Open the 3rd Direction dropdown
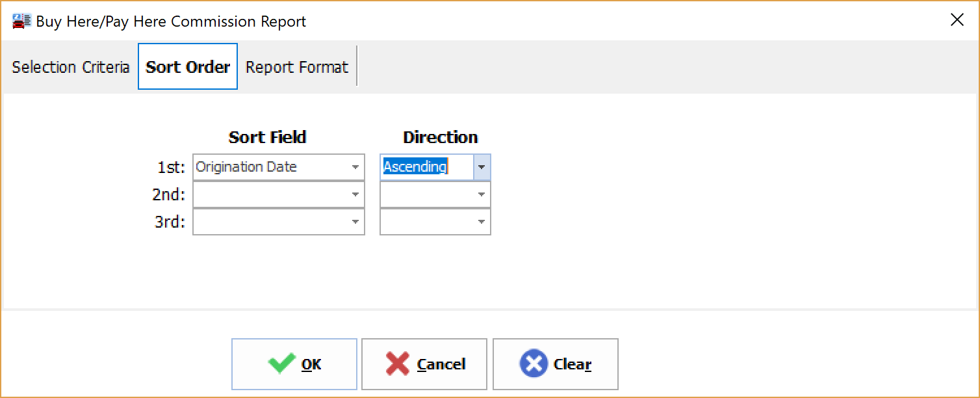This screenshot has width=980, height=398. click(482, 222)
